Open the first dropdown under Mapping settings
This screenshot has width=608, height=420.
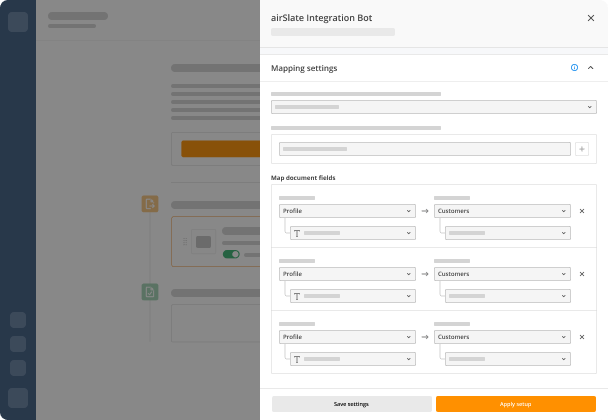click(434, 107)
